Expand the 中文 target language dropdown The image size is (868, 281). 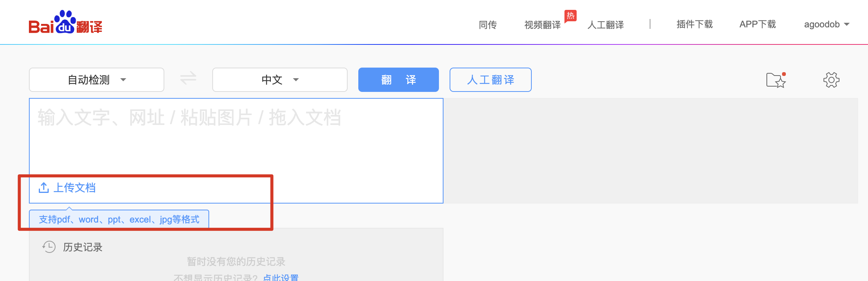280,80
